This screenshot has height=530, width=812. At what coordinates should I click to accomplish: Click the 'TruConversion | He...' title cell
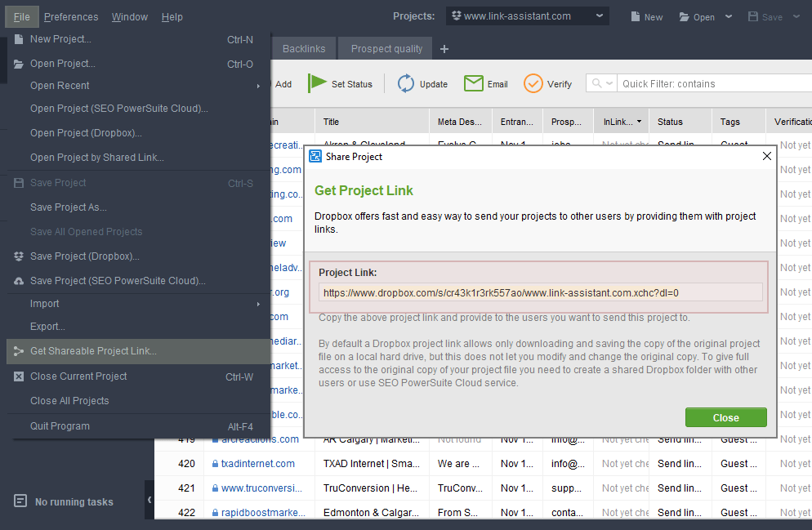(x=372, y=488)
